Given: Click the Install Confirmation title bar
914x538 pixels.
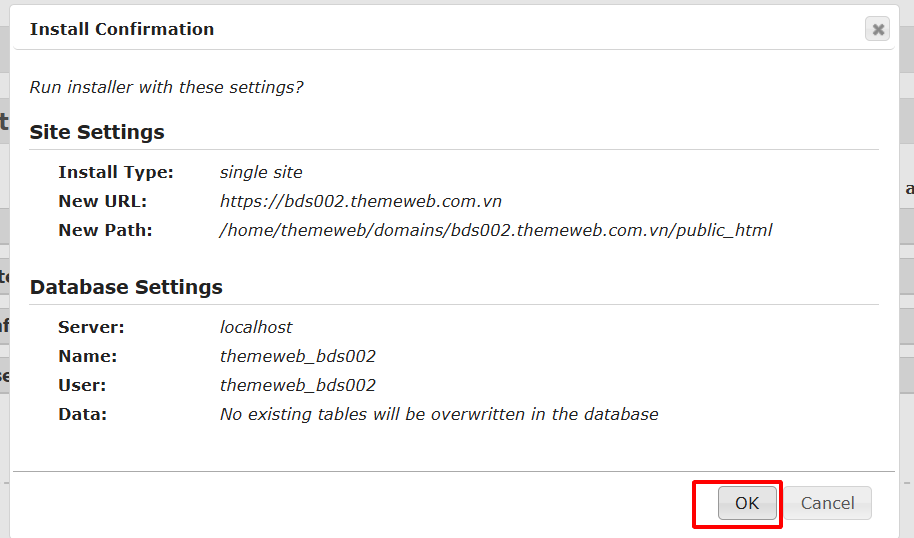Looking at the screenshot, I should pos(400,29).
